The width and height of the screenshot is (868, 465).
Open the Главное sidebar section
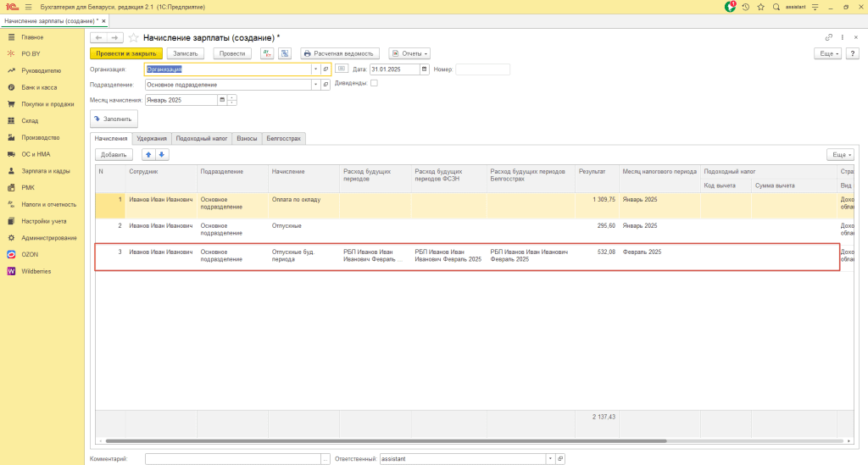tap(32, 37)
